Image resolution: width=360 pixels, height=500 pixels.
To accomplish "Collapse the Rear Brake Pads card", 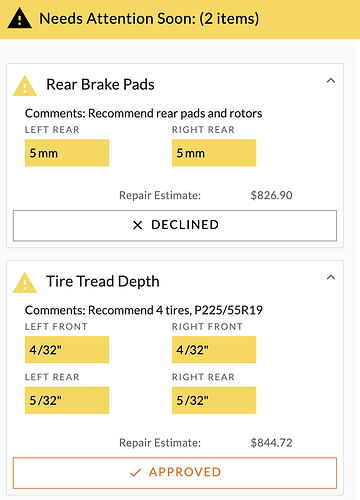I will pyautogui.click(x=330, y=80).
